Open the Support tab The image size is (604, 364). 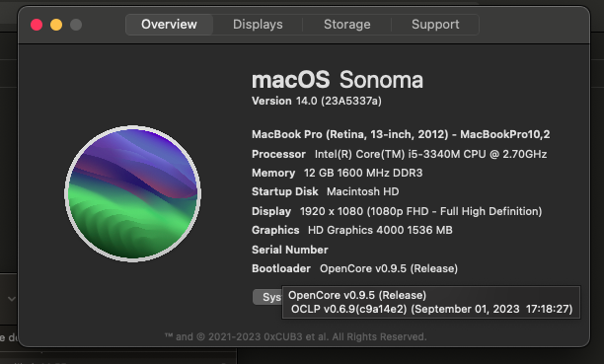pos(435,25)
